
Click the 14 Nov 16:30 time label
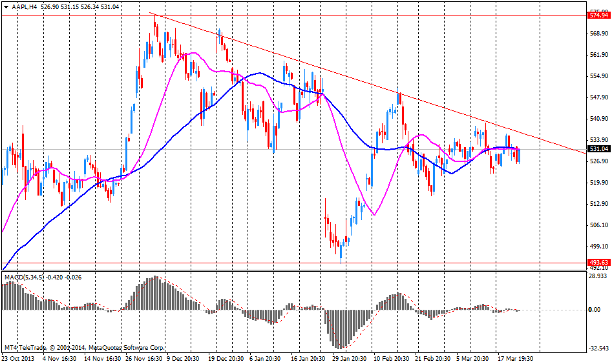pos(101,358)
